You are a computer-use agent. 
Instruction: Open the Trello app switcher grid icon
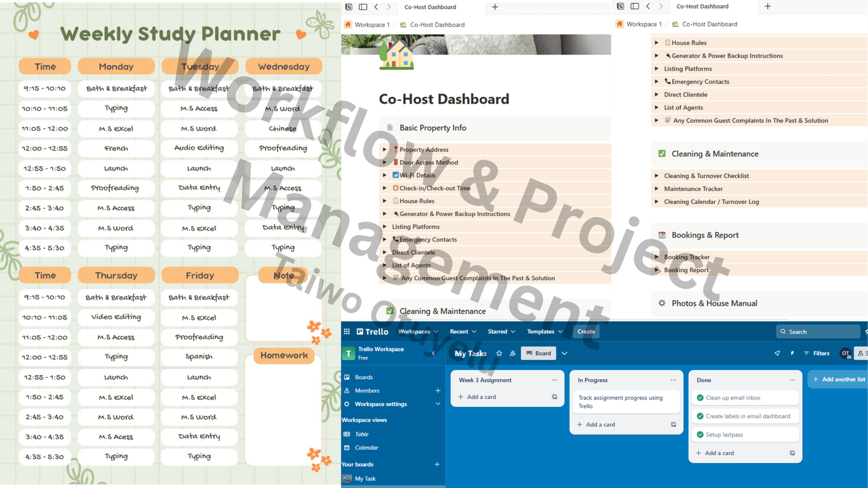point(347,332)
